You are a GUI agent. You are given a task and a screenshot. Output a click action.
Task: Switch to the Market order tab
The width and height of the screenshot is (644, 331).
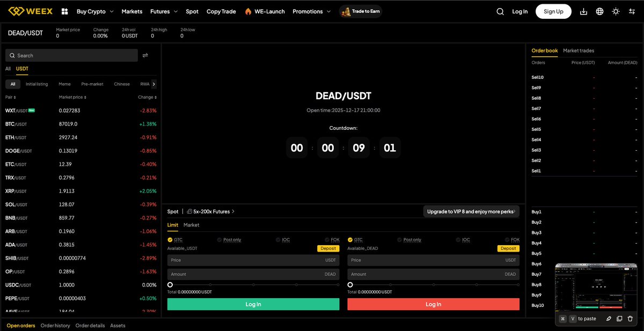[191, 225]
